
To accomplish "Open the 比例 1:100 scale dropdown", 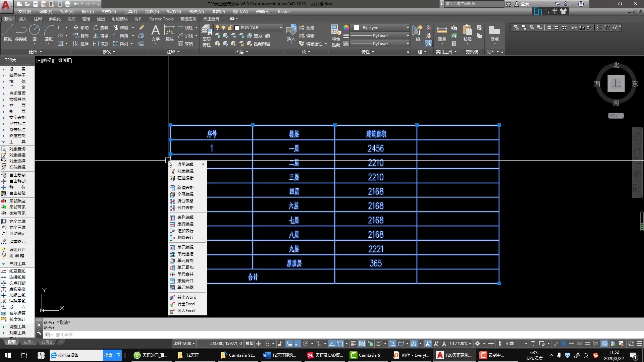I will [x=184, y=344].
